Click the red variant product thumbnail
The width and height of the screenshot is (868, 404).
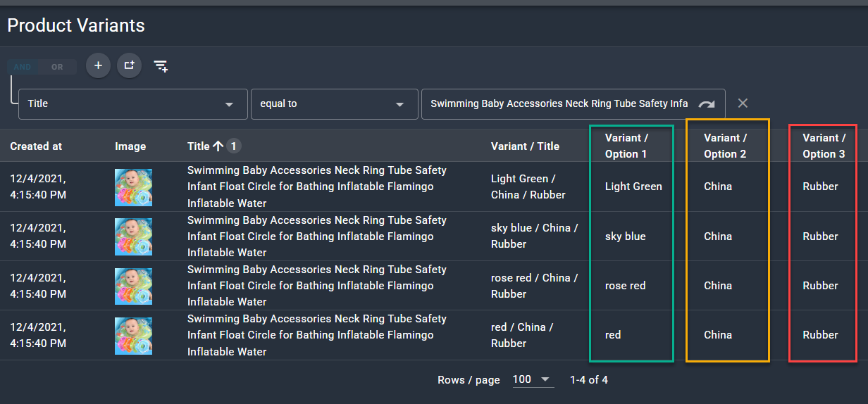[133, 336]
